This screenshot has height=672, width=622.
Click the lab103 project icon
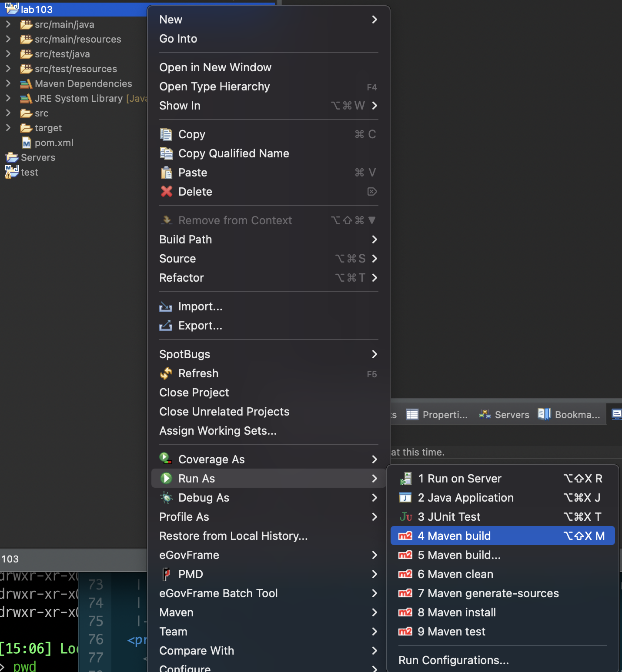(x=12, y=8)
